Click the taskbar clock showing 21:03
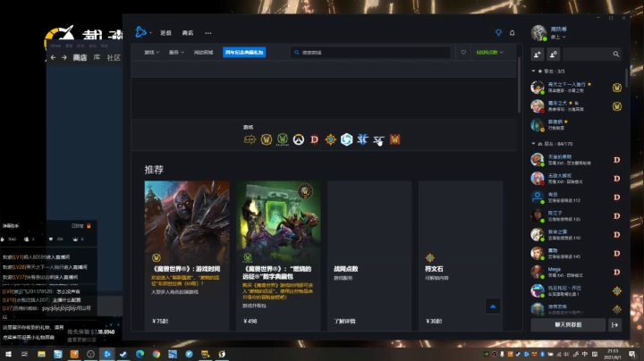Image resolution: width=644 pixels, height=361 pixels. pyautogui.click(x=613, y=354)
